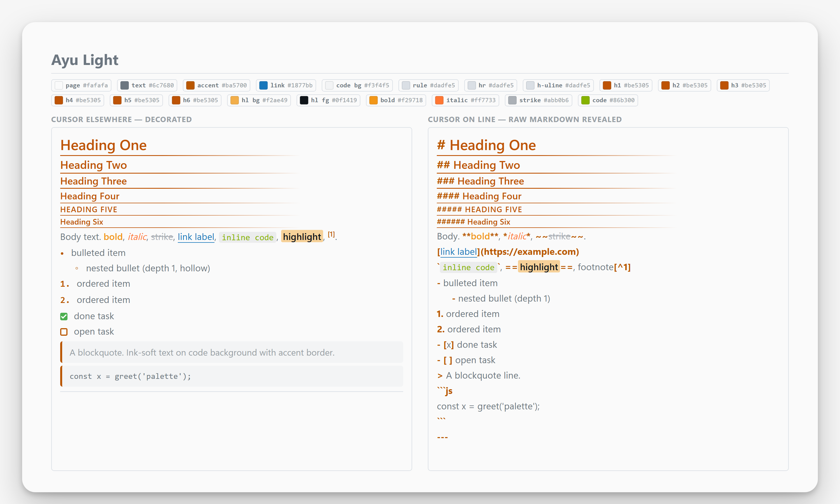Click the [1] footnote reference
Viewport: 840px width, 504px height.
331,234
